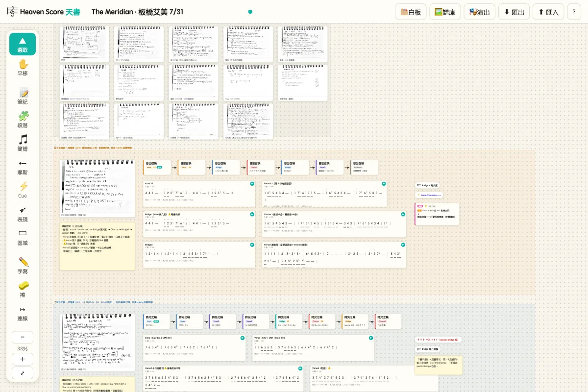
Task: Open the 白板 whiteboard view
Action: point(411,12)
